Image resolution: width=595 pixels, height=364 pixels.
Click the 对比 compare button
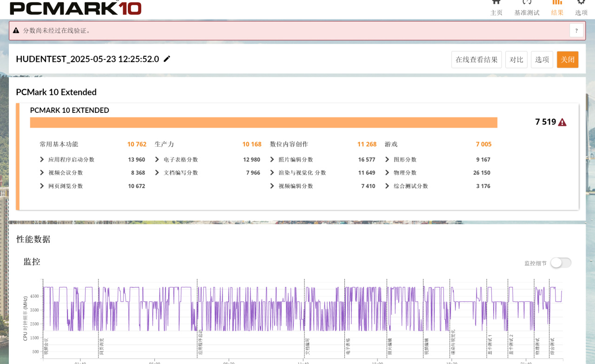pyautogui.click(x=516, y=59)
